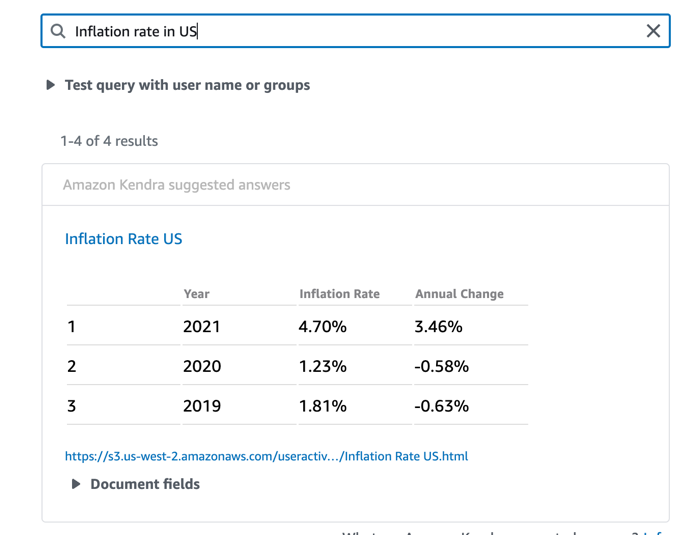The height and width of the screenshot is (535, 695).
Task: Click the 'Amazon Kendra suggested answers' heading
Action: point(176,185)
